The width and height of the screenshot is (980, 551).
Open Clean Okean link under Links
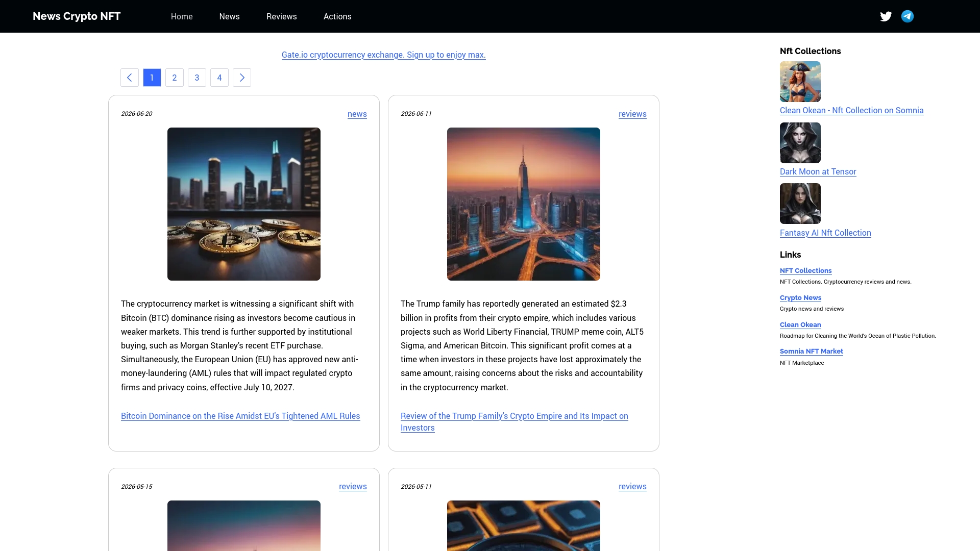(800, 325)
